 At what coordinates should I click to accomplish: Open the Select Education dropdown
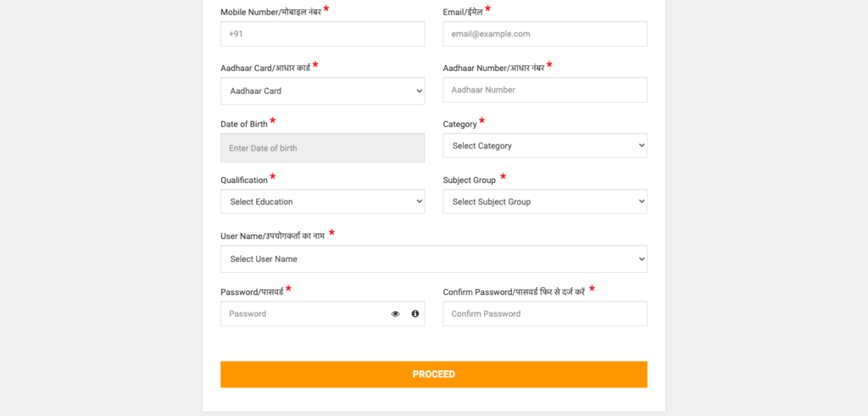coord(323,202)
